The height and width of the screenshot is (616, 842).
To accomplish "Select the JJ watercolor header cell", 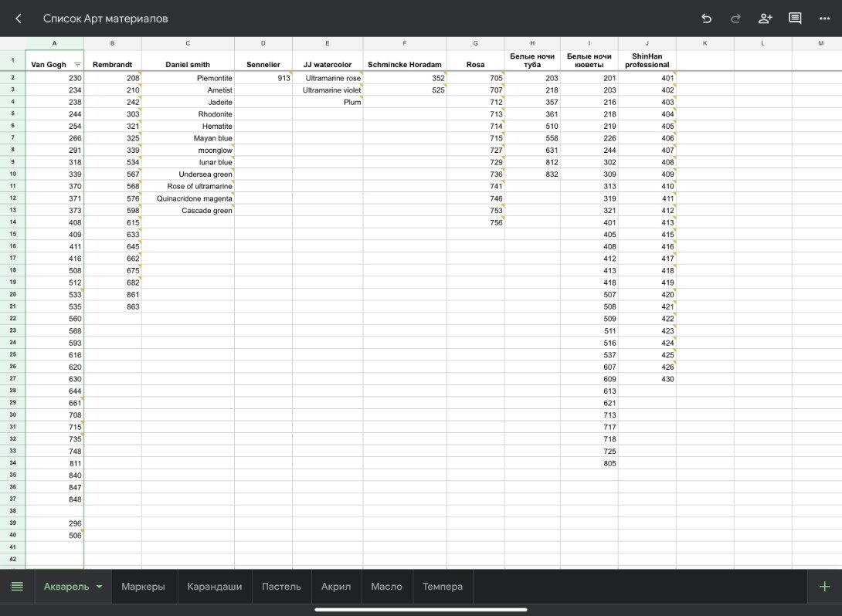I will 328,60.
